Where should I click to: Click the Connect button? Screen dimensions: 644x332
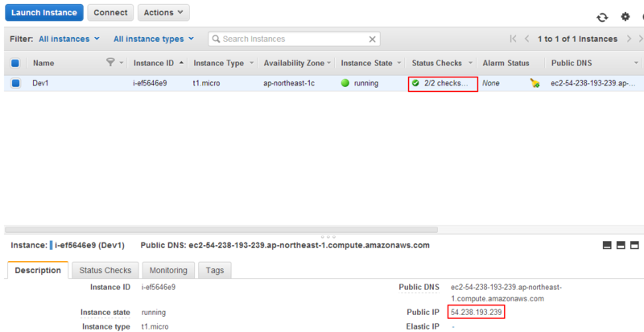pyautogui.click(x=110, y=13)
